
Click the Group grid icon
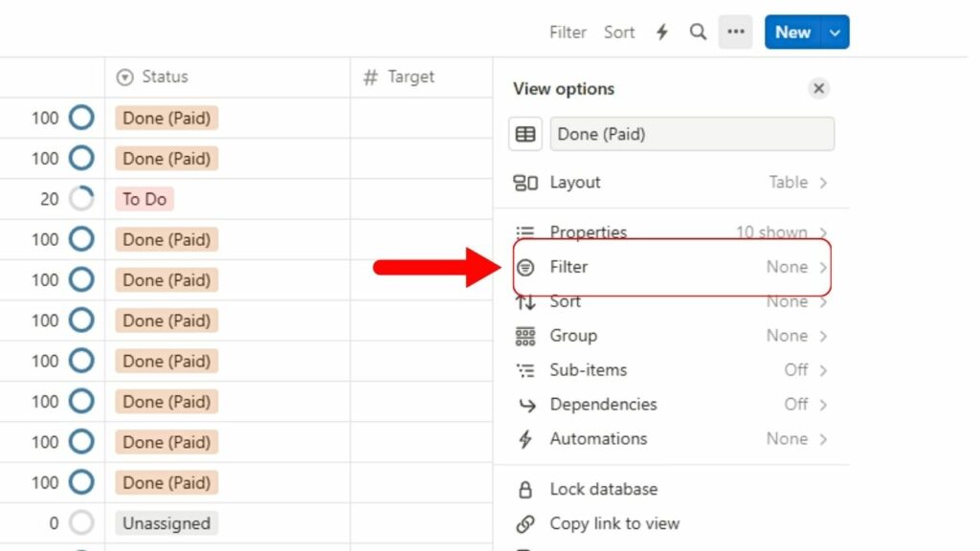tap(524, 336)
